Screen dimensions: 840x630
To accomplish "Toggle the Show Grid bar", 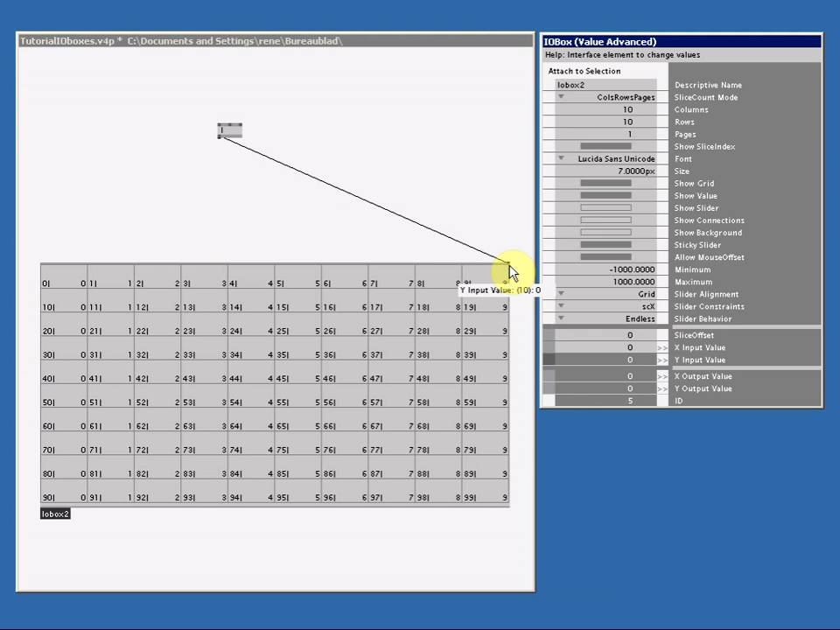I will [x=605, y=183].
